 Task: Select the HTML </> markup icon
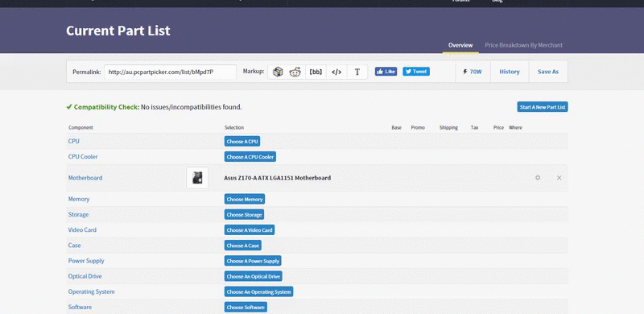coord(336,72)
